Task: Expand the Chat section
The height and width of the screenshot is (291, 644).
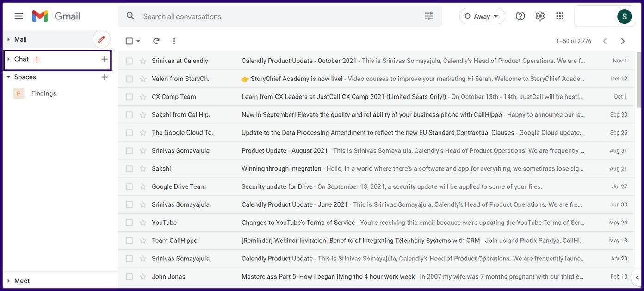Action: (x=8, y=59)
